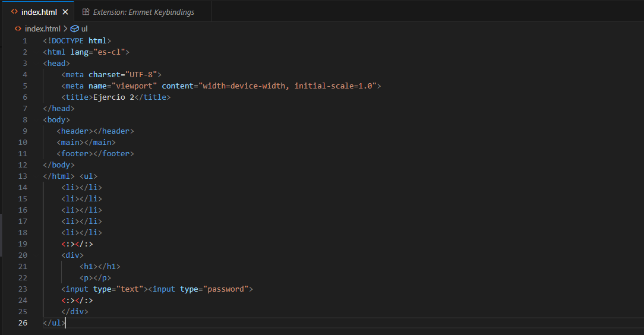The width and height of the screenshot is (644, 335).
Task: Close the index.html editor tab
Action: pyautogui.click(x=65, y=12)
